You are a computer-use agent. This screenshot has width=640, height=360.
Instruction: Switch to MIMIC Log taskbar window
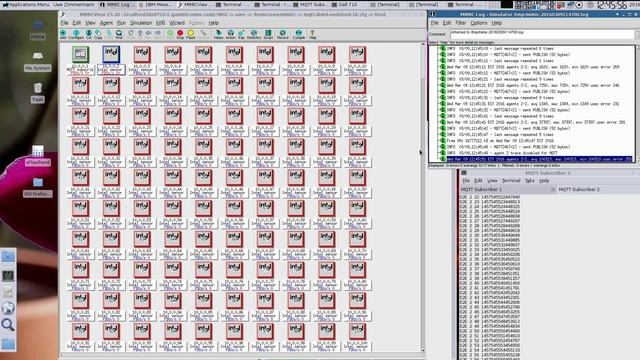[118, 4]
